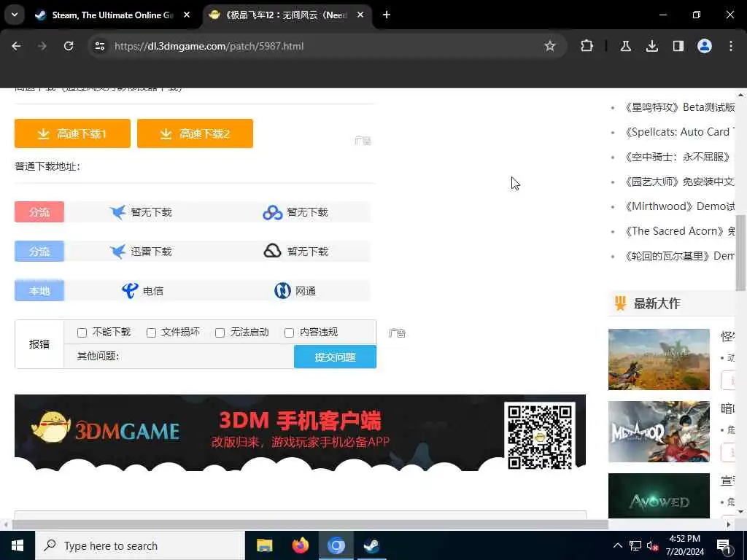Click the taskbar search box
The image size is (747, 560).
pyautogui.click(x=139, y=545)
